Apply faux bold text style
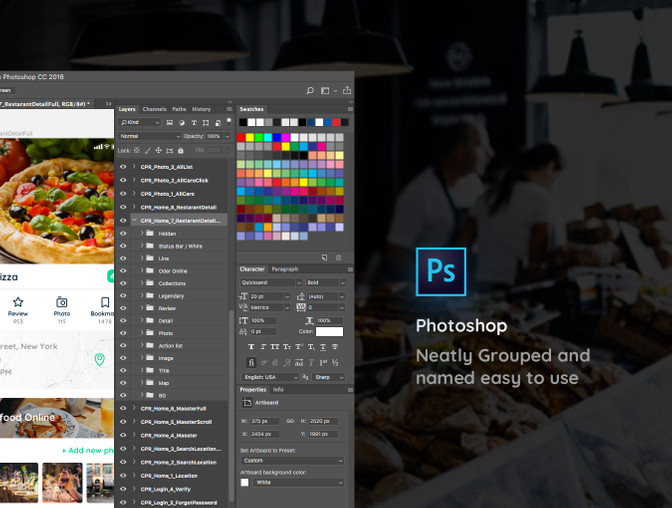Viewport: 672px width, 508px height. pos(251,347)
